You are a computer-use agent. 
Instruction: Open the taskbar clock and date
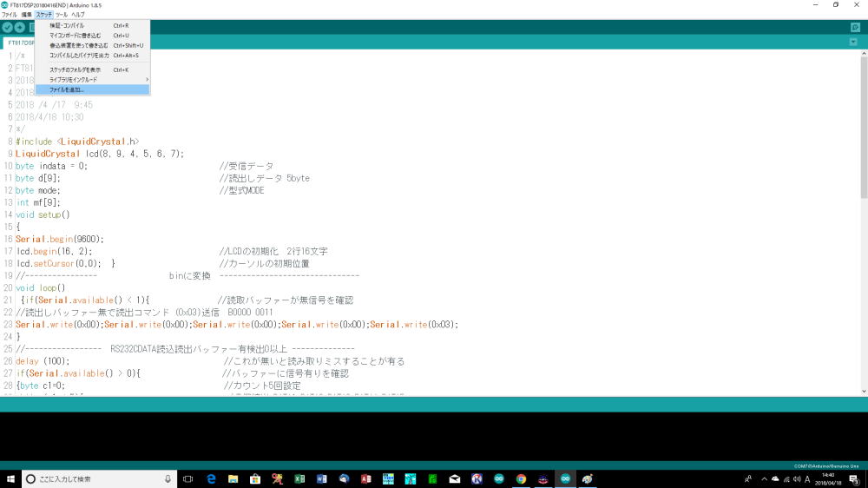828,479
